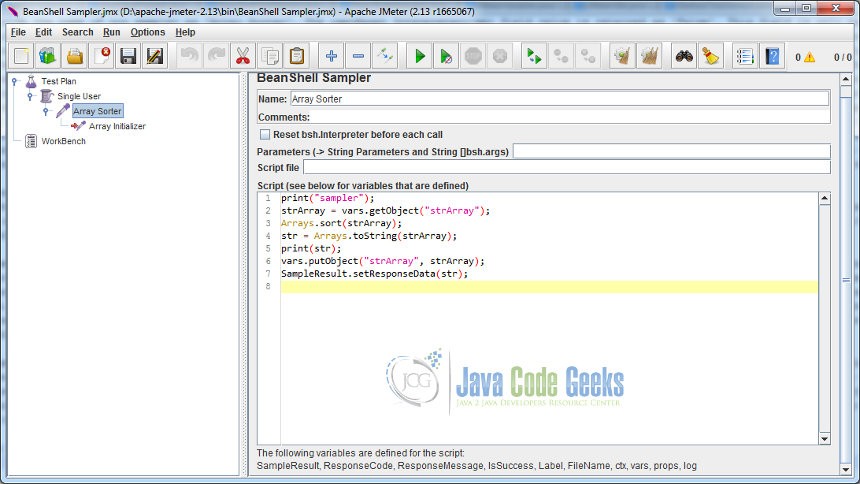Click the Undo arrow icon
This screenshot has height=484, width=860.
pyautogui.click(x=190, y=56)
